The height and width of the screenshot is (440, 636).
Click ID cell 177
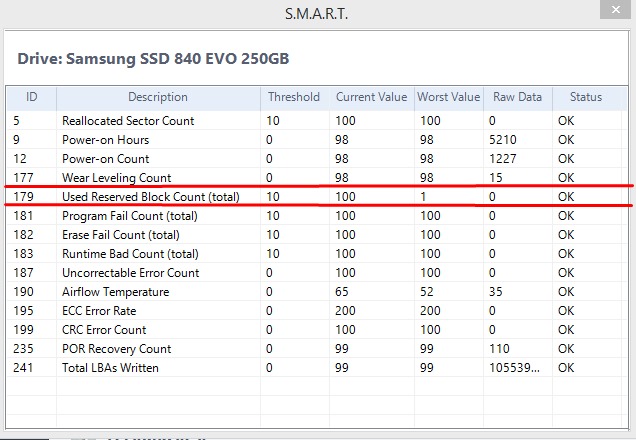23,178
